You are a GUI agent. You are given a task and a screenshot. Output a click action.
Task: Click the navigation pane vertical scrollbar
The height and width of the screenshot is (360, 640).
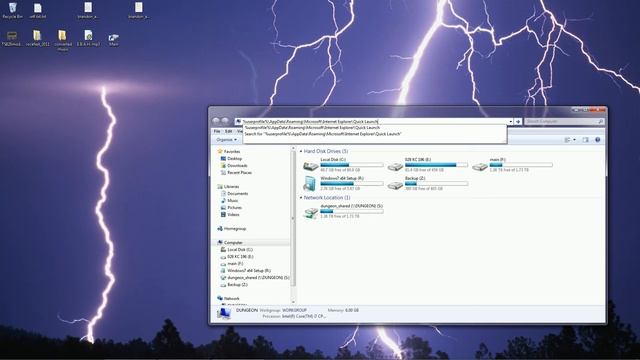293,218
